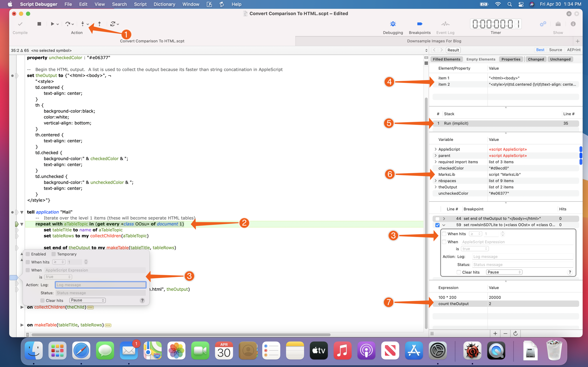588x367 pixels.
Task: Open the Pause action dropdown in sidebar
Action: [504, 272]
